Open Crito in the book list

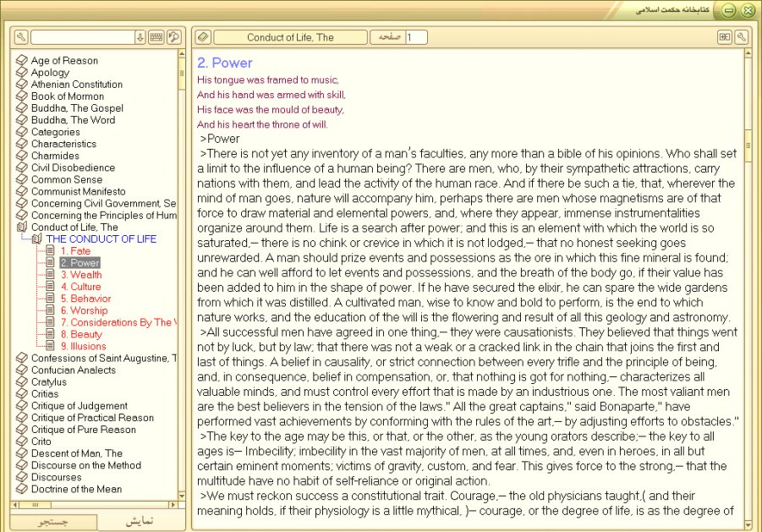(41, 442)
